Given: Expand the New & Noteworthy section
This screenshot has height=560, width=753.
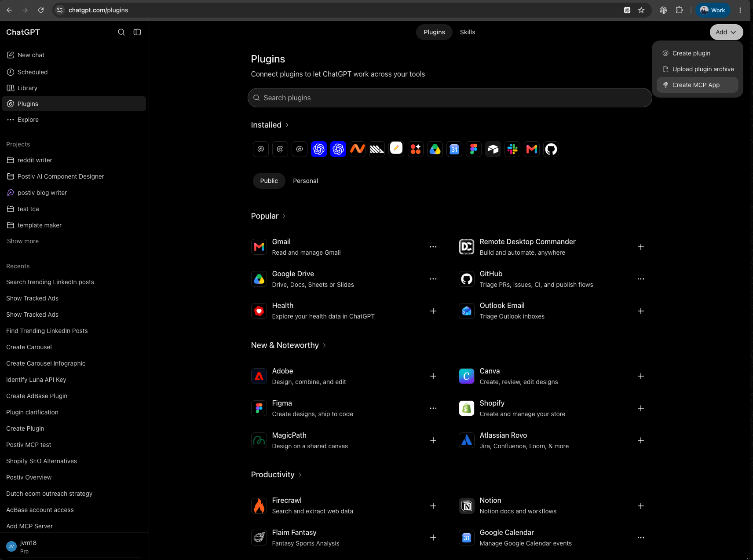Looking at the screenshot, I should pyautogui.click(x=289, y=345).
